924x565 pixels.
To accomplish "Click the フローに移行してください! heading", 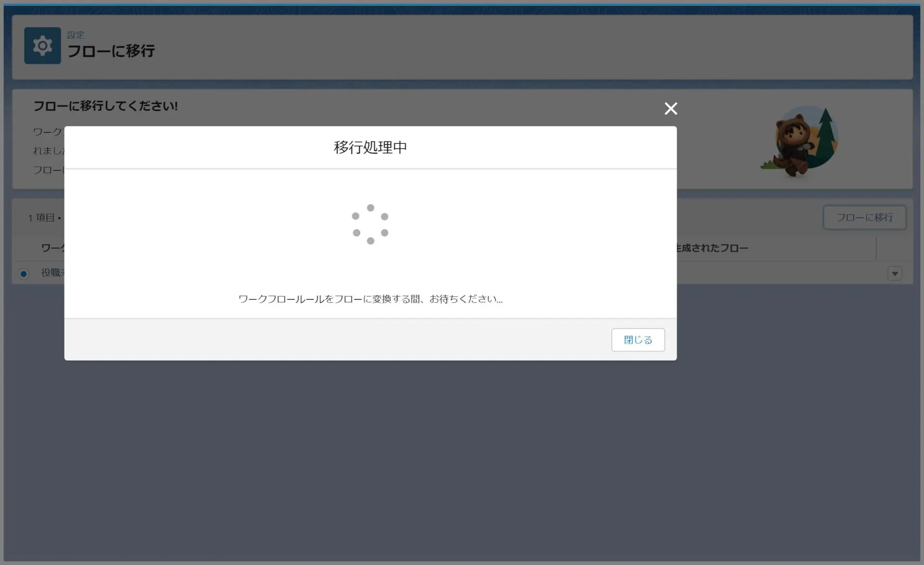I will [x=105, y=106].
